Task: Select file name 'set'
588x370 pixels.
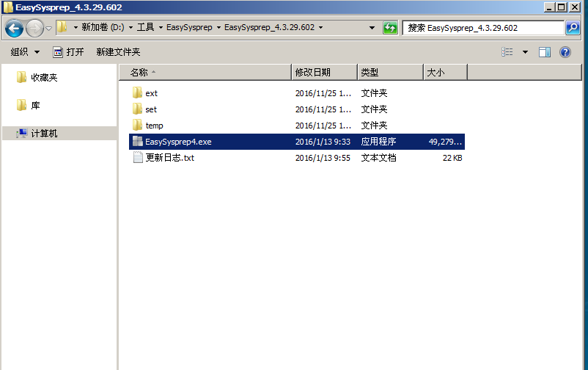Action: click(x=151, y=109)
